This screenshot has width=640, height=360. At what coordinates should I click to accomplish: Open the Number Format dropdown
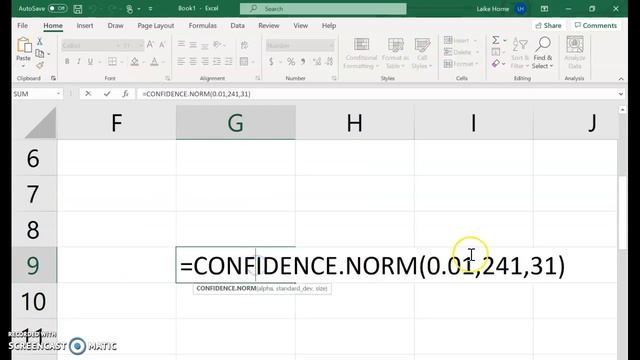point(330,45)
